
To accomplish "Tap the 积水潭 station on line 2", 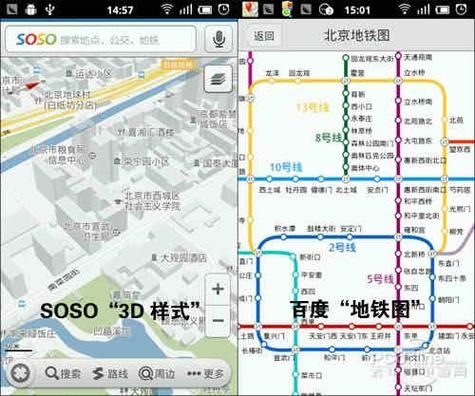I will click(284, 237).
